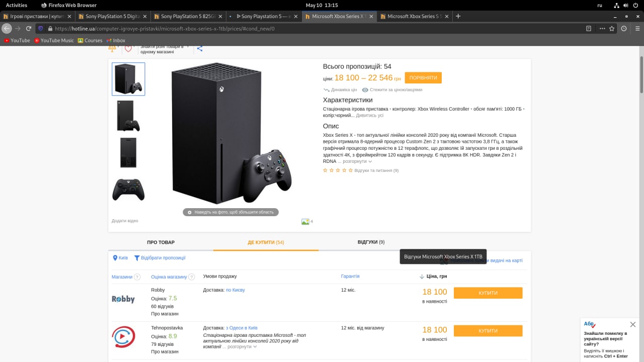Reload the page in Firefox
Image resolution: width=644 pixels, height=362 pixels.
[29, 29]
